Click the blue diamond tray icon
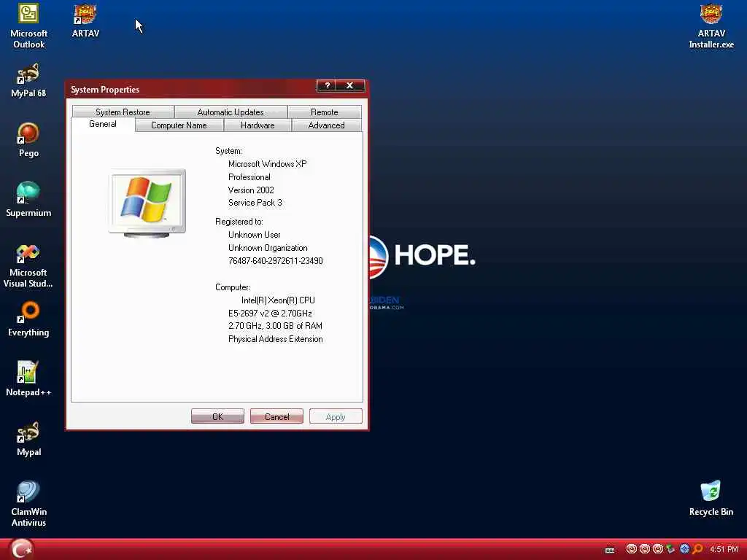Image resolution: width=747 pixels, height=560 pixels. click(684, 549)
